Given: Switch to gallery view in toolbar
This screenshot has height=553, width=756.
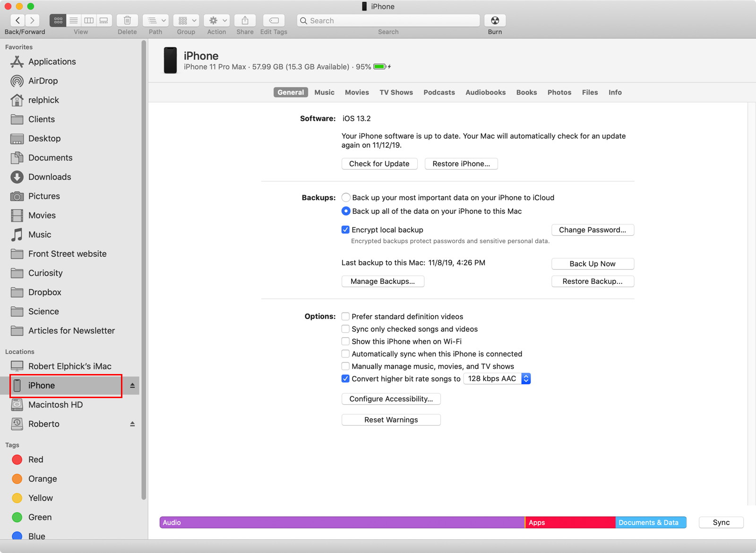Looking at the screenshot, I should (104, 20).
